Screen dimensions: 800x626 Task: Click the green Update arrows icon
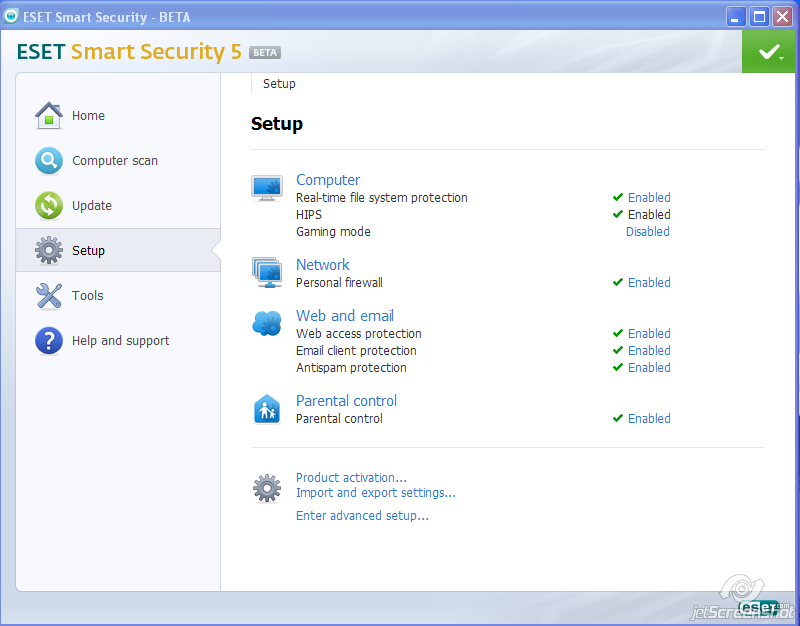[x=49, y=206]
